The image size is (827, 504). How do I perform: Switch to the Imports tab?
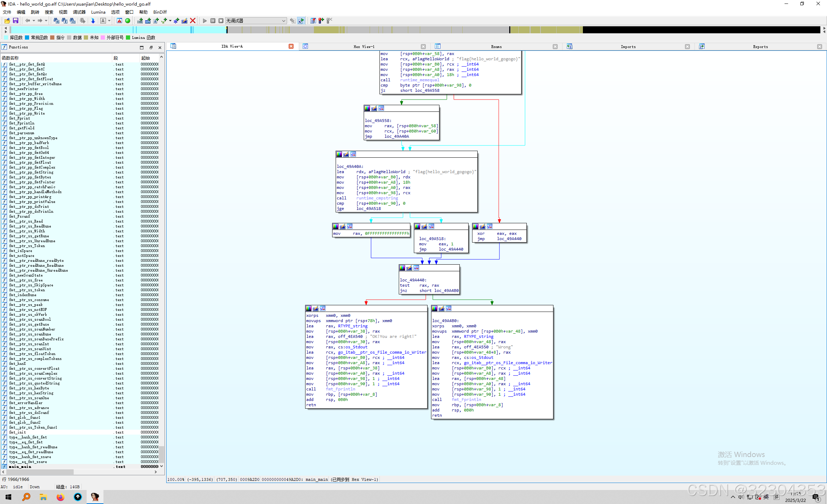point(628,47)
